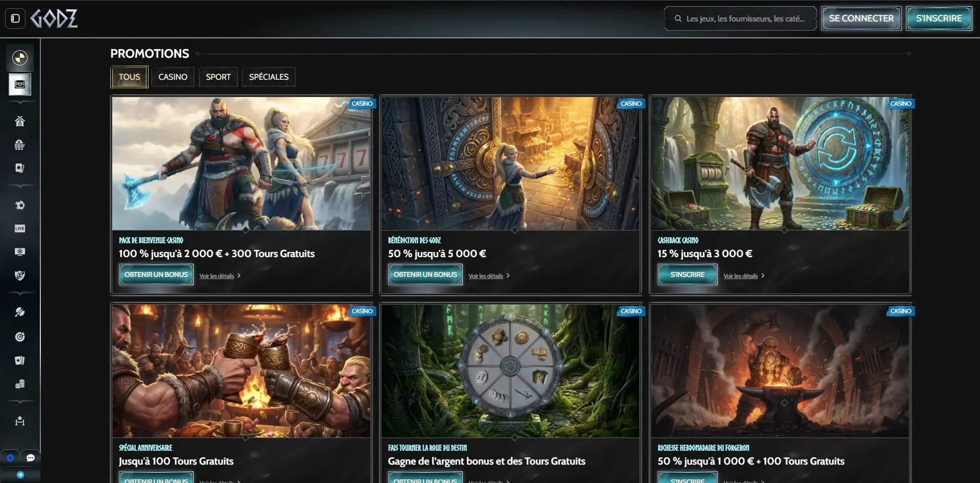Image resolution: width=980 pixels, height=483 pixels.
Task: Click the CASINO tag on the Cashback card
Action: 900,103
